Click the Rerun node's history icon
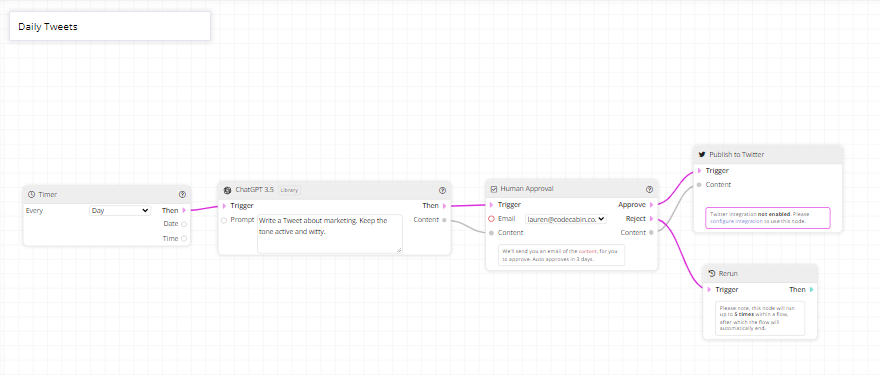The image size is (880, 375). pos(712,273)
